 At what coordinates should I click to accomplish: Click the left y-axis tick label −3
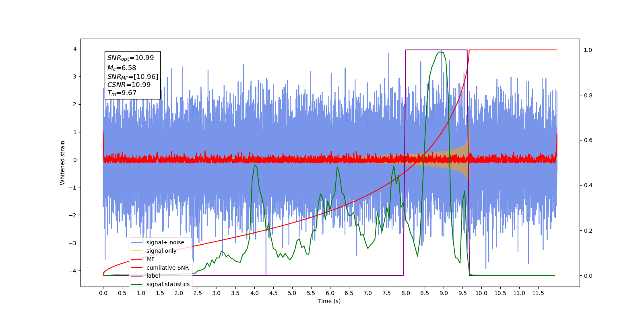pos(73,243)
